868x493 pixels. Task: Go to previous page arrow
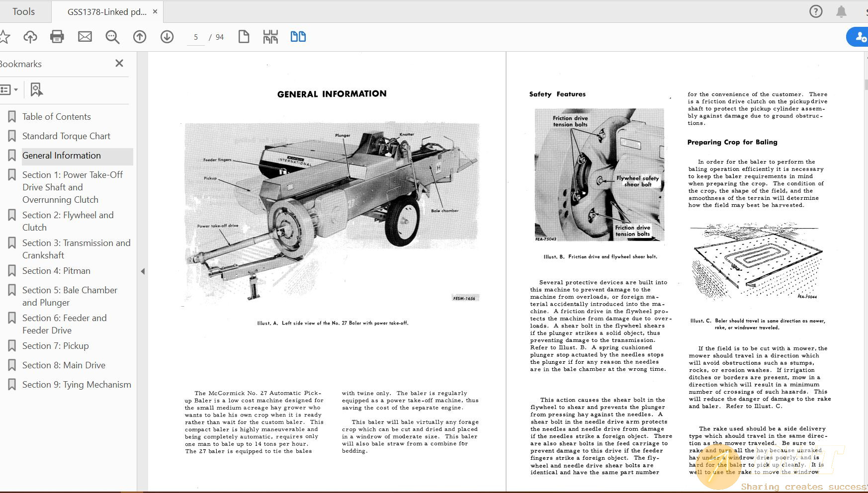coord(140,37)
